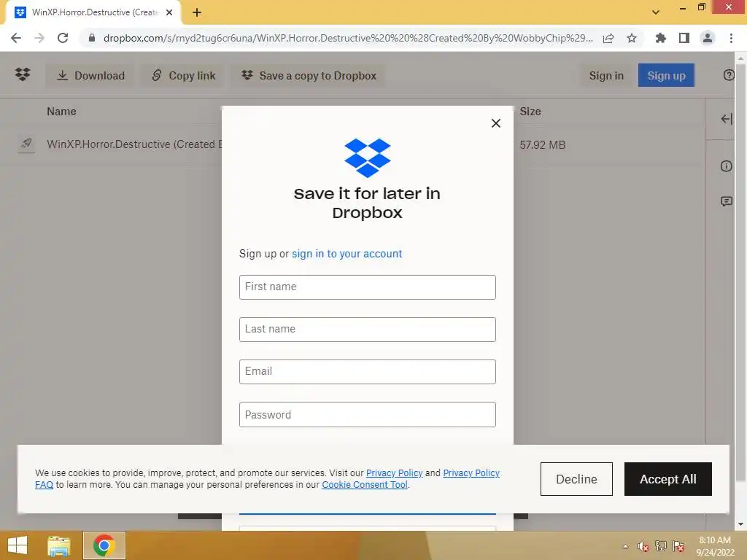This screenshot has width=747, height=560.
Task: Click the Size column header
Action: 530,112
